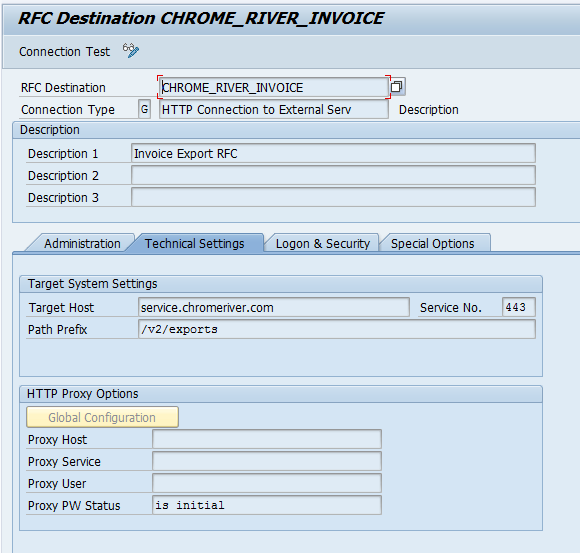Click the empty Description 3 field
This screenshot has width=580, height=553.
coord(333,197)
